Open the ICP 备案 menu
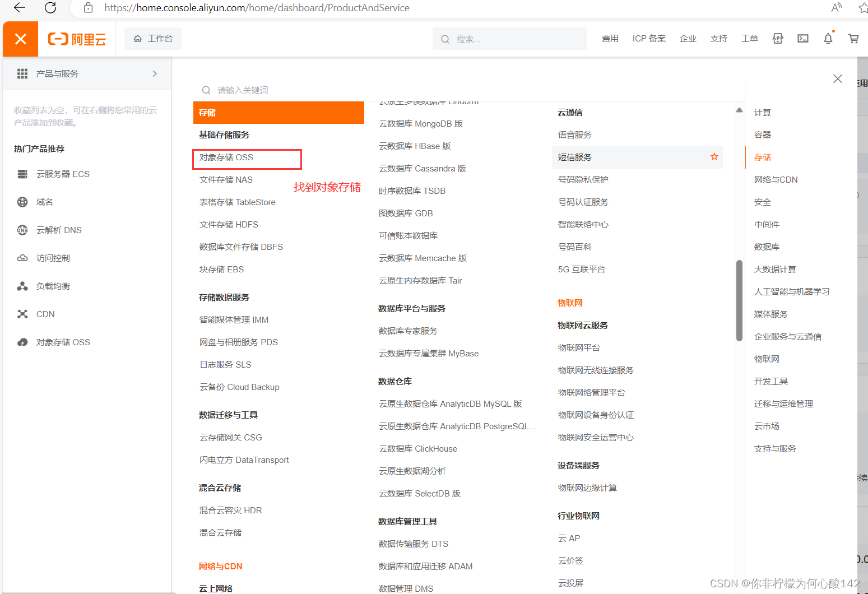The image size is (868, 594). (649, 39)
